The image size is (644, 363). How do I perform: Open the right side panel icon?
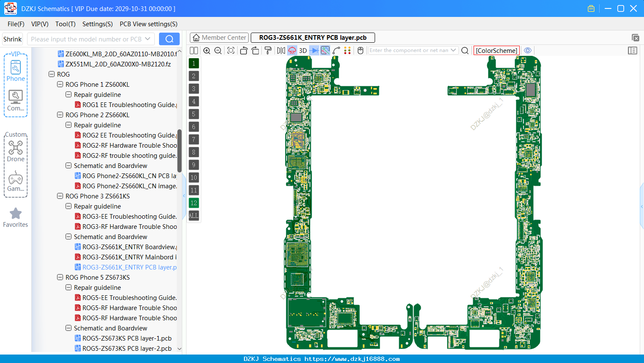(x=633, y=50)
